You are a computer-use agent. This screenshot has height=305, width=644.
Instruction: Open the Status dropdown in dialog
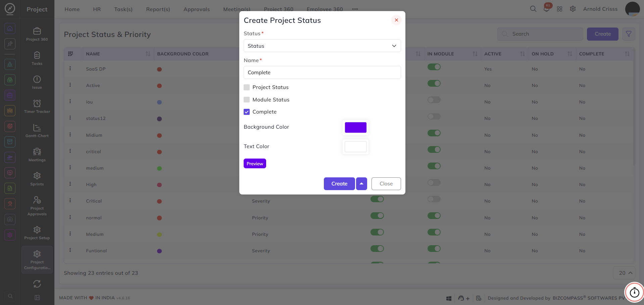point(322,46)
